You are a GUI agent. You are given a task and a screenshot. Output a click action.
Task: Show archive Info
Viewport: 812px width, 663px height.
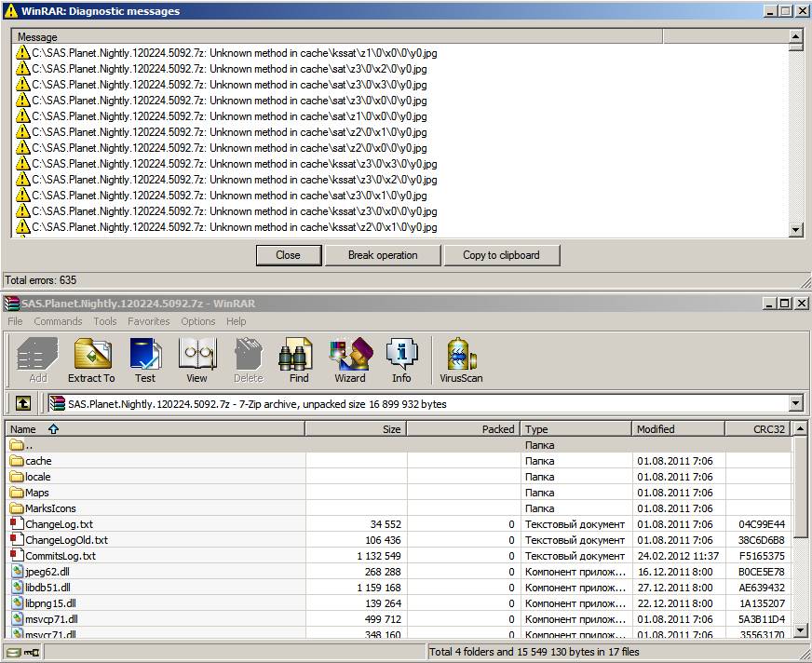pos(401,359)
